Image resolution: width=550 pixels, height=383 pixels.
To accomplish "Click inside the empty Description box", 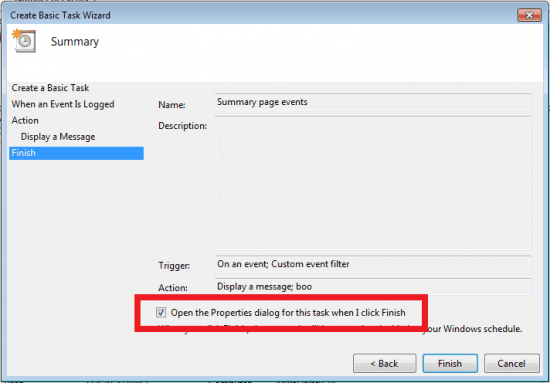I will pyautogui.click(x=373, y=183).
